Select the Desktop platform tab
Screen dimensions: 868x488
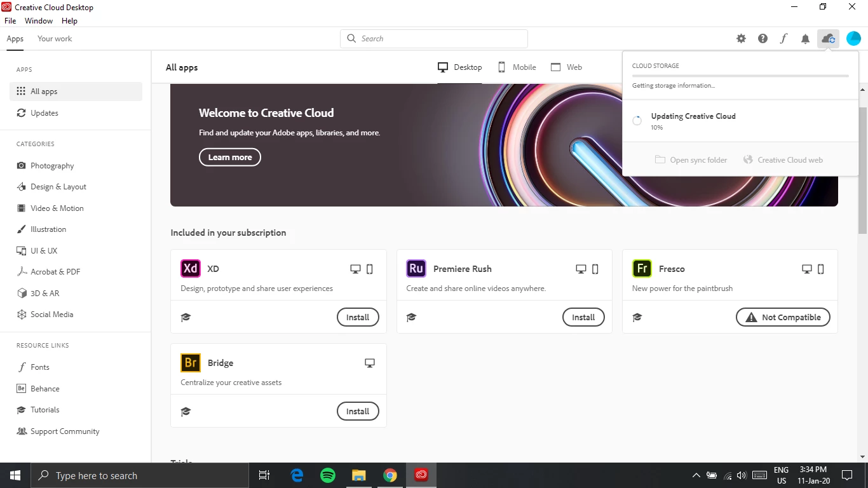tap(460, 67)
